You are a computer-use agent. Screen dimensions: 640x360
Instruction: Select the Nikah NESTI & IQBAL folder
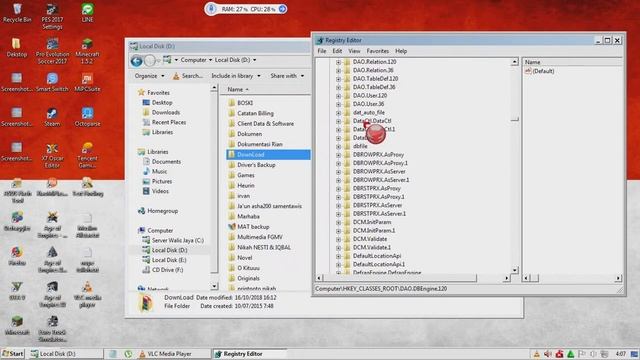(260, 247)
